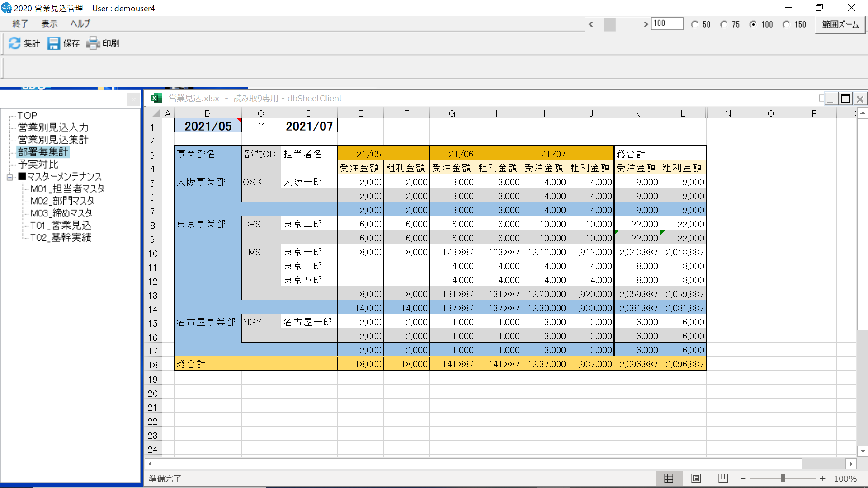This screenshot has height=488, width=868.
Task: Select column K header
Action: [x=637, y=113]
